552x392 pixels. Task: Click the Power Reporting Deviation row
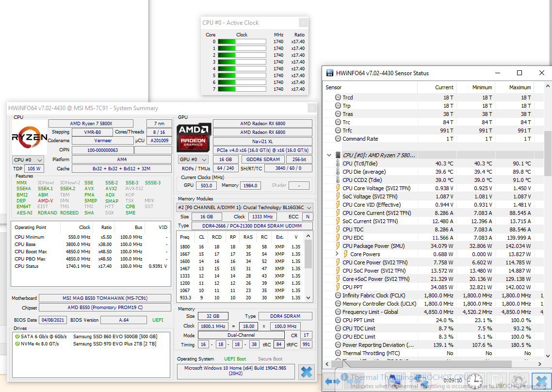click(x=433, y=345)
